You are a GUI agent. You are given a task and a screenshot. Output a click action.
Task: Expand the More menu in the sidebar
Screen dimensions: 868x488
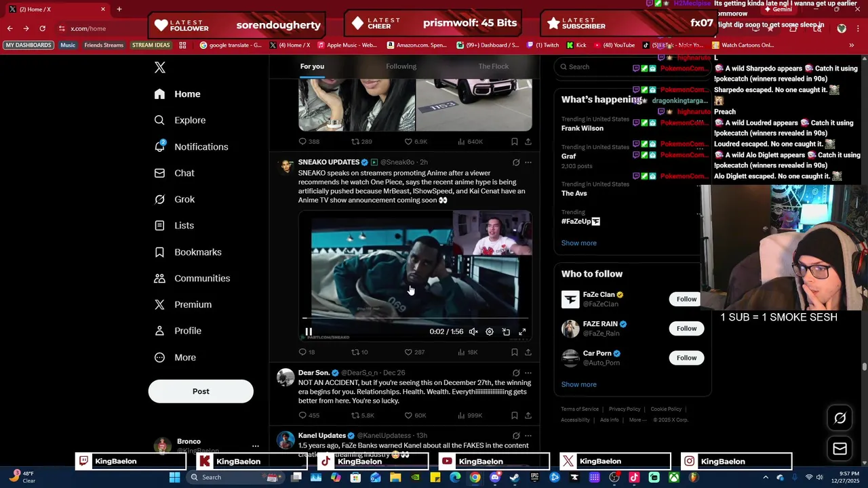176,357
